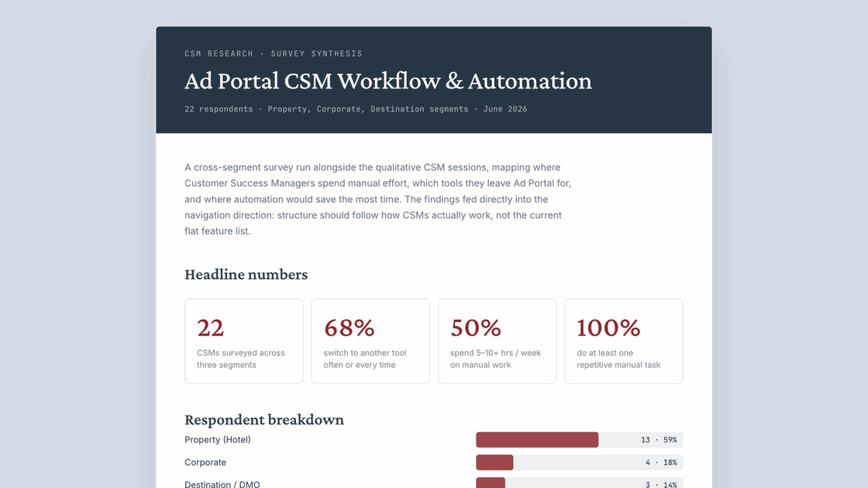The width and height of the screenshot is (868, 488).
Task: Click the 'Property (Hotel)' row label
Action: tap(218, 440)
